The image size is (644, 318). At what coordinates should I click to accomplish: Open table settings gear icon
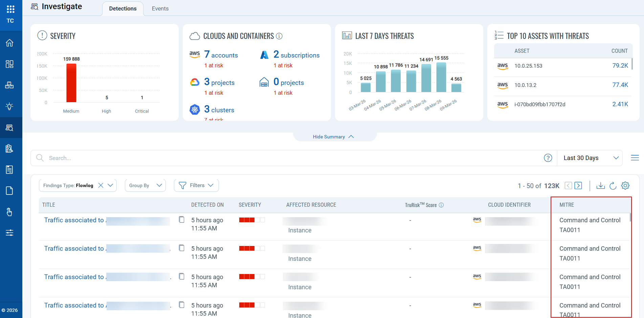click(625, 186)
